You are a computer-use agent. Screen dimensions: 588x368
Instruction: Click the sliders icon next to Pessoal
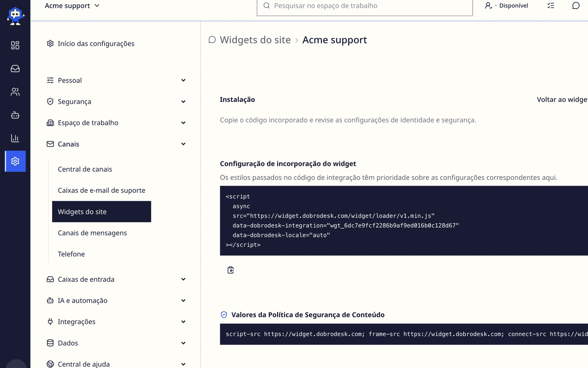click(50, 80)
